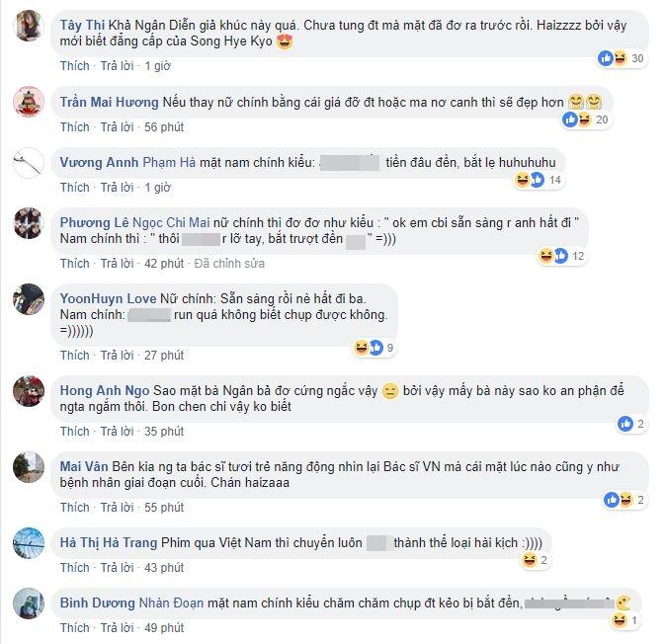Reply to Hong Anh Ngo's comment
This screenshot has height=644, width=666.
pos(118,432)
